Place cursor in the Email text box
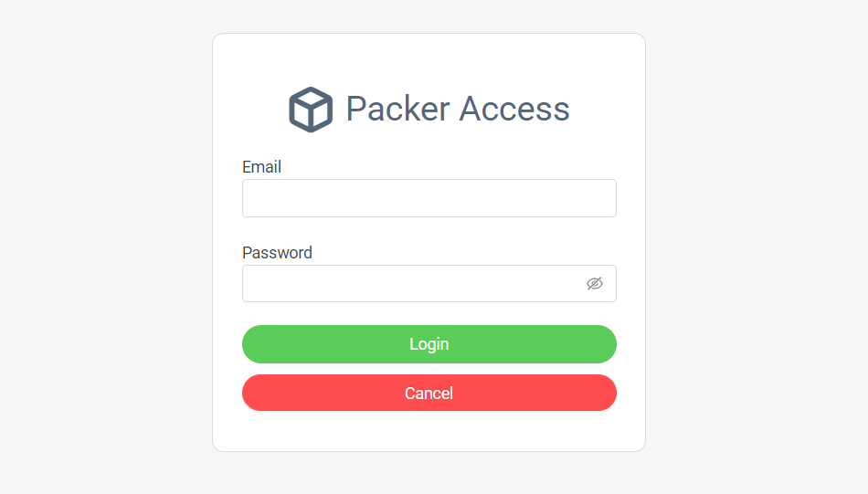868x494 pixels. click(x=429, y=198)
